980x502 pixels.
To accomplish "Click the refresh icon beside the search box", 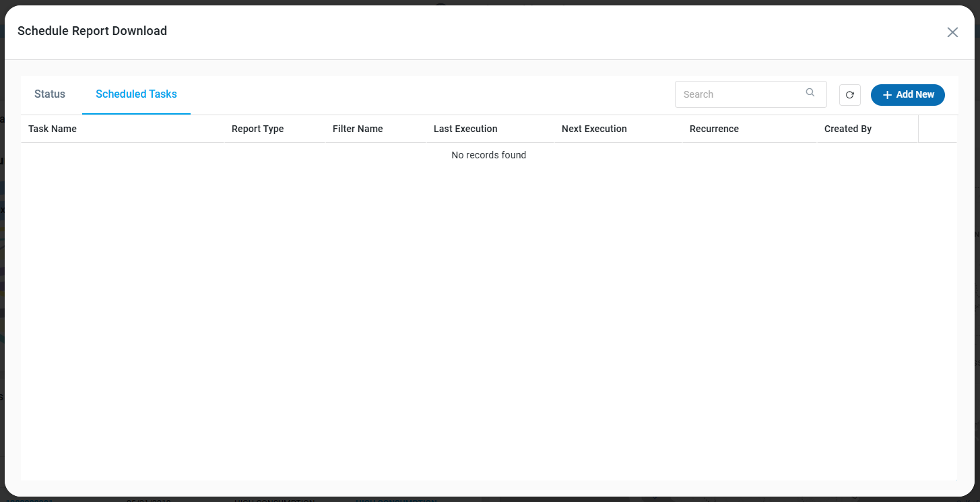I will [x=849, y=95].
